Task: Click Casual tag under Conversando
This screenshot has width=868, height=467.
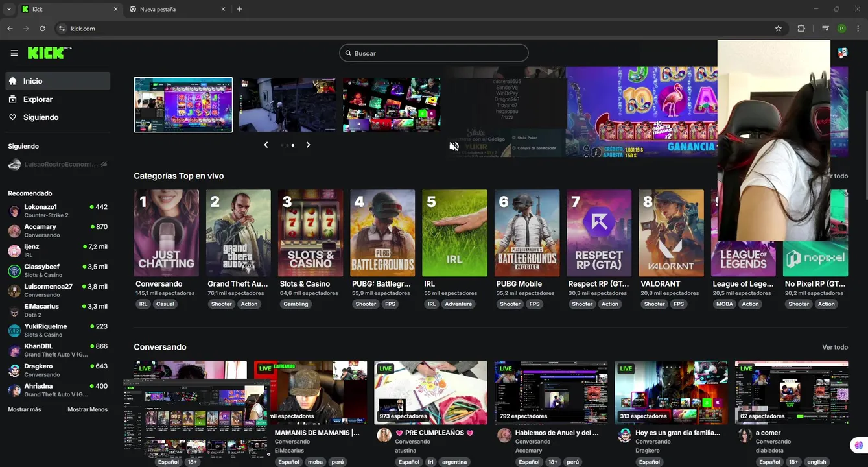Action: (165, 304)
